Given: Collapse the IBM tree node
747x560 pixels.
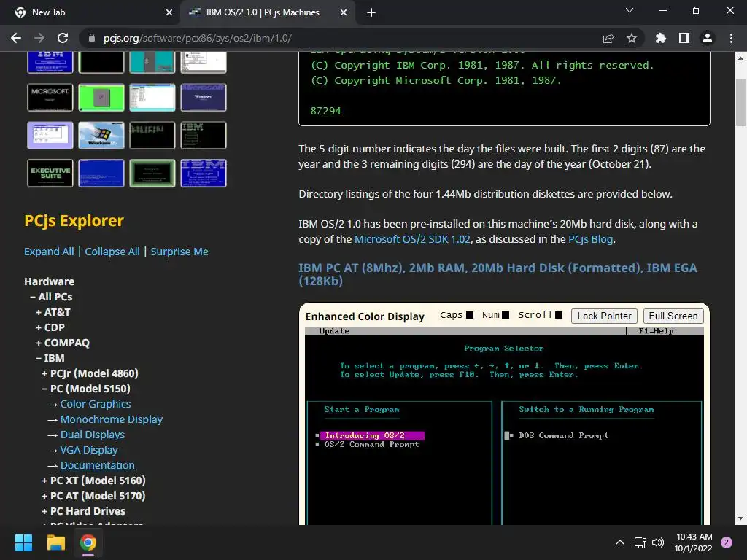Looking at the screenshot, I should point(50,357).
